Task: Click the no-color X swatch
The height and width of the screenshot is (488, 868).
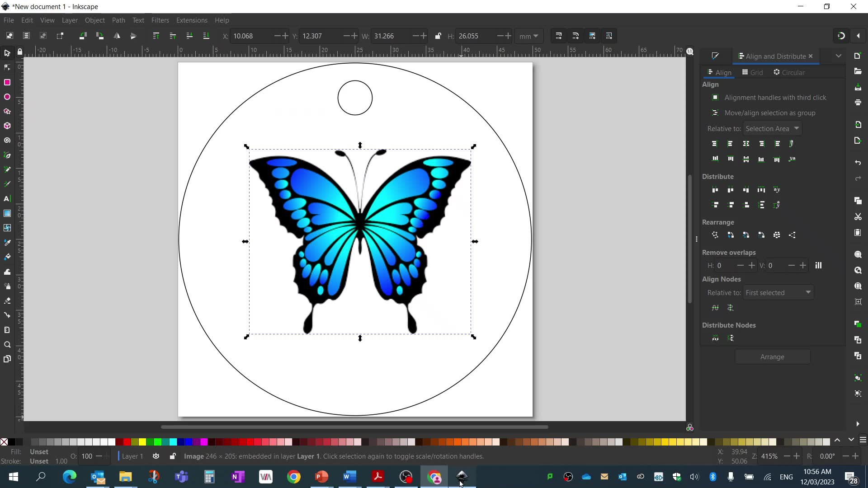Action: pyautogui.click(x=4, y=442)
